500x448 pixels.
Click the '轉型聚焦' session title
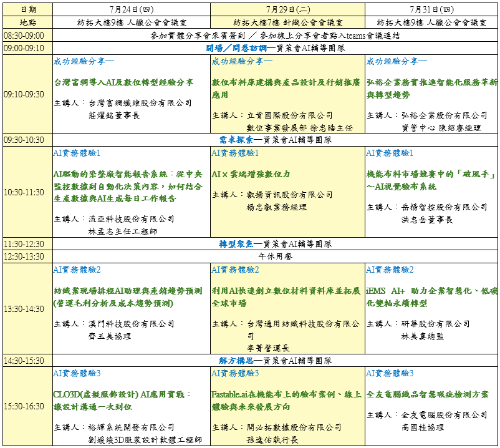[x=236, y=244]
